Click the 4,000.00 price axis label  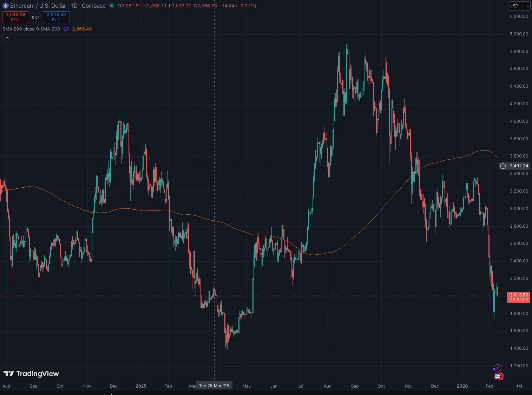click(519, 121)
